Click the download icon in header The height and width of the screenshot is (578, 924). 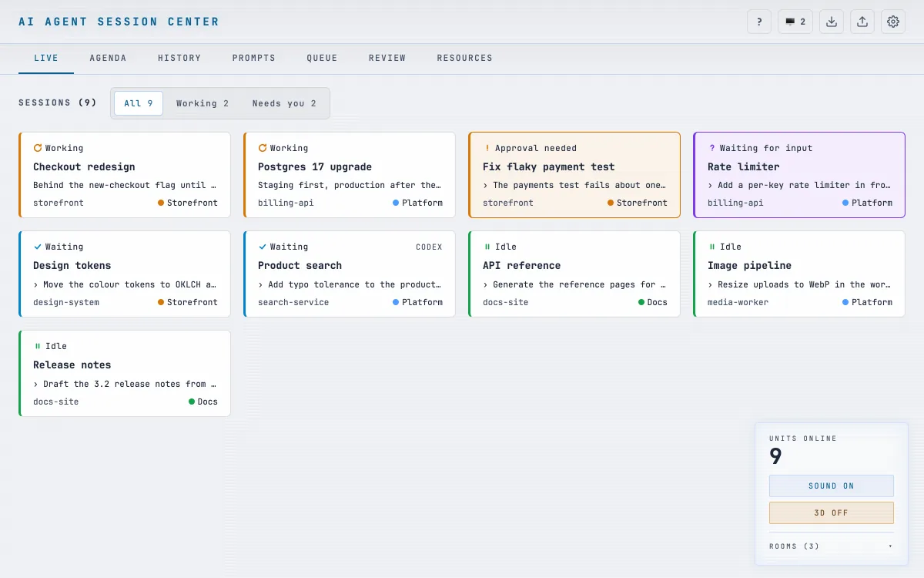click(832, 22)
